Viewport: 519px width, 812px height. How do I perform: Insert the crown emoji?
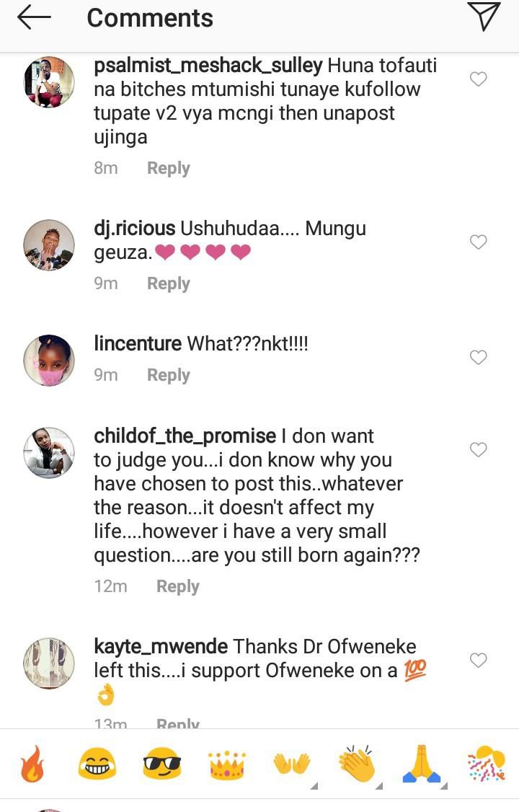226,765
